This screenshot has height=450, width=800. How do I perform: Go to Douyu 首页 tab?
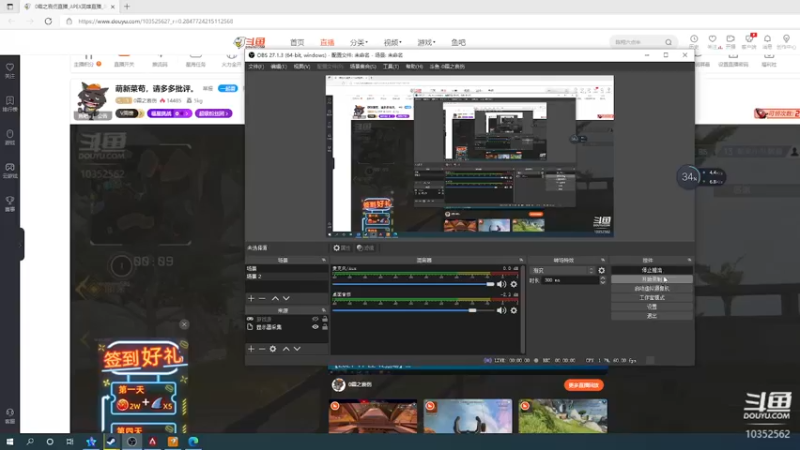point(297,42)
